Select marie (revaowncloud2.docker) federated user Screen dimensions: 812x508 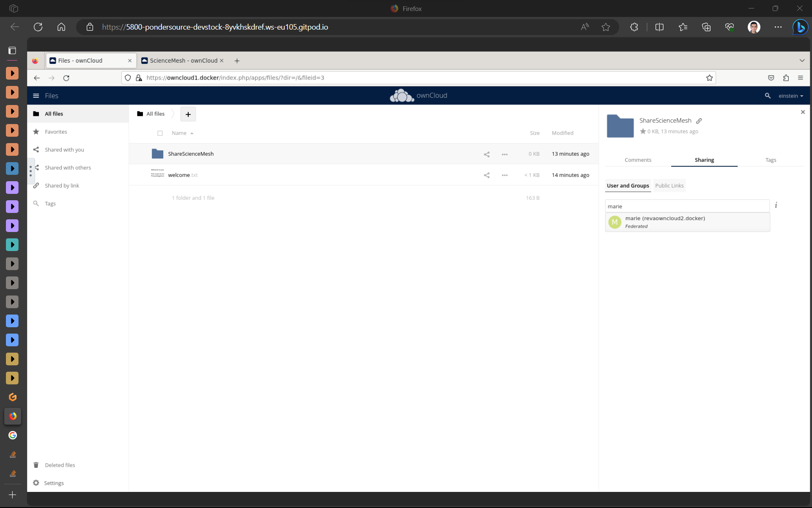pos(665,221)
